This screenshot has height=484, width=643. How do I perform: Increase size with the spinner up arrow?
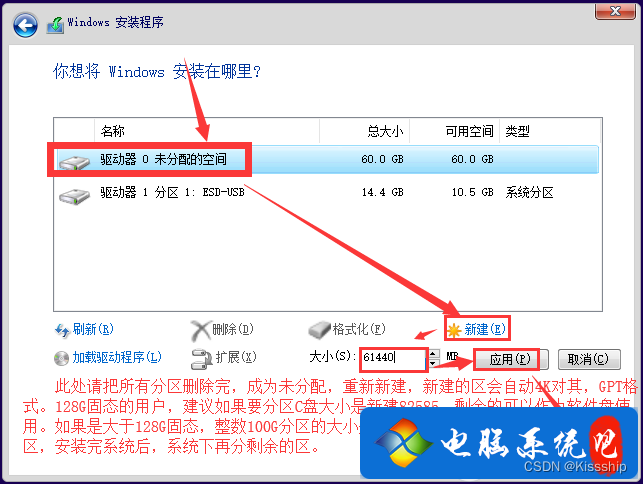433,353
